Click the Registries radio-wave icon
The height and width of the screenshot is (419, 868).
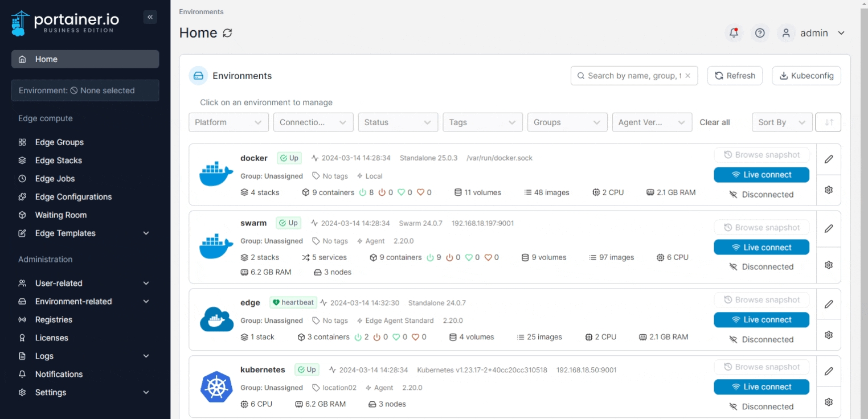coord(22,320)
